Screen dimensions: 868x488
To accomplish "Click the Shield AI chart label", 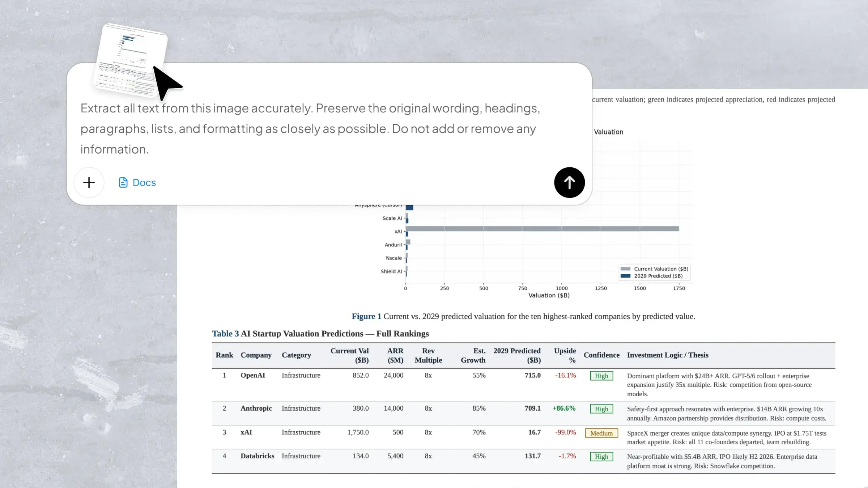I will pos(391,271).
